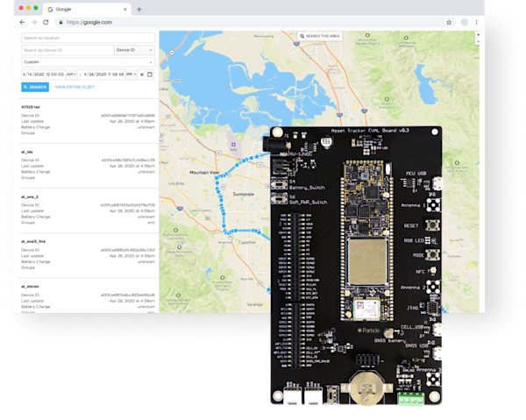The width and height of the screenshot is (526, 420).
Task: Open the browser three-dot menu
Action: (x=476, y=23)
